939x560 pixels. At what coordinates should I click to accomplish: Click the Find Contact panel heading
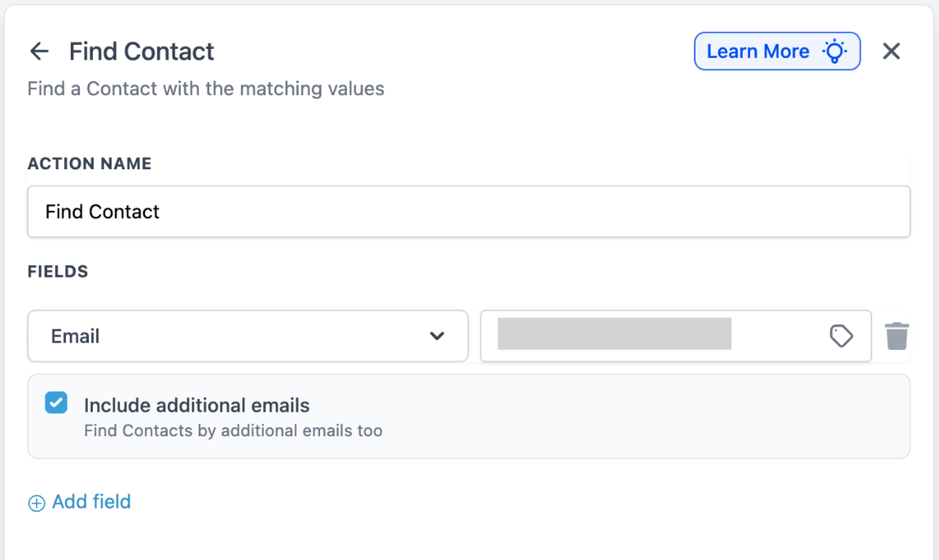point(142,51)
